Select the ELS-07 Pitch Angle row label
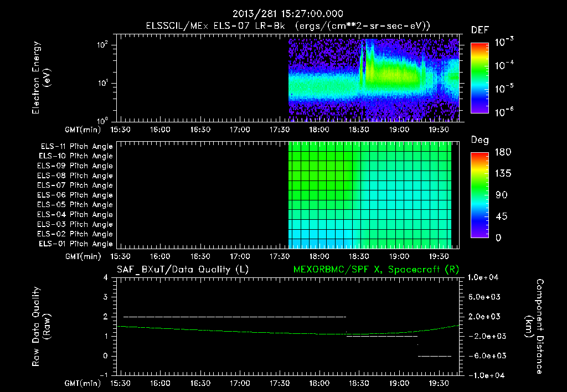Screen dimensions: 567x392 75,185
